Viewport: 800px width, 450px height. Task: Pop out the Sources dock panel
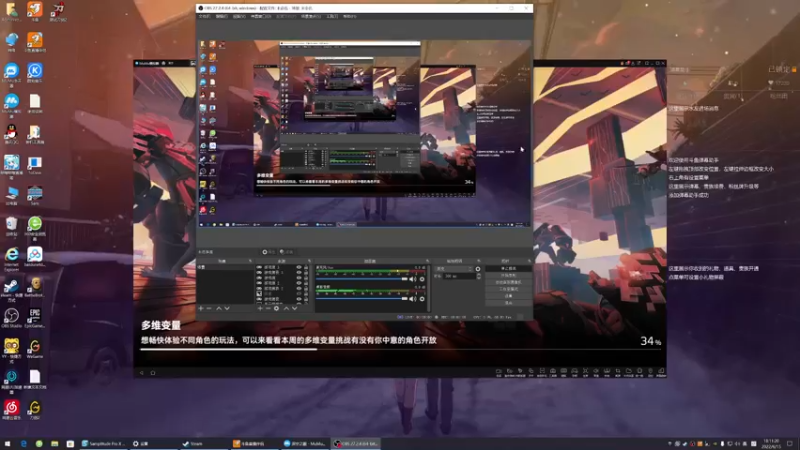[309, 261]
